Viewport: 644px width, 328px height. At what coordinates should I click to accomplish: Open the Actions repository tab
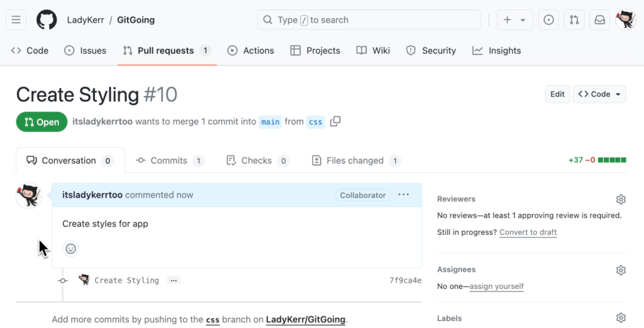pyautogui.click(x=250, y=50)
